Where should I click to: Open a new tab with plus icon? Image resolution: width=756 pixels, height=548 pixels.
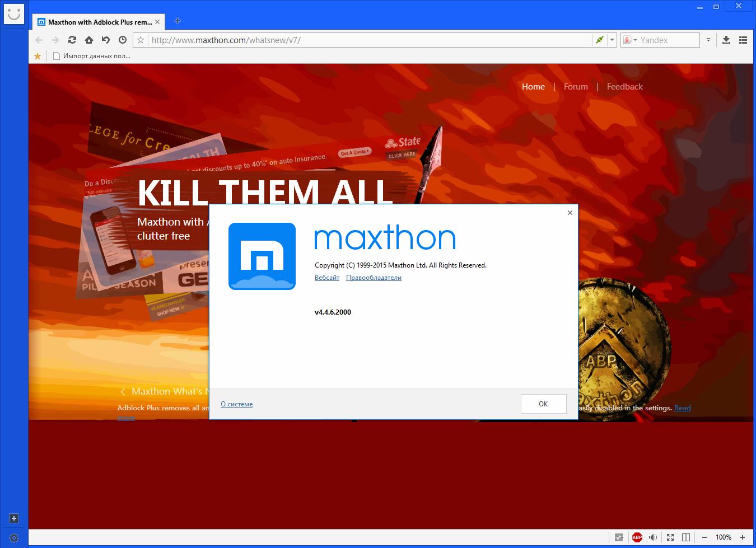(x=178, y=21)
